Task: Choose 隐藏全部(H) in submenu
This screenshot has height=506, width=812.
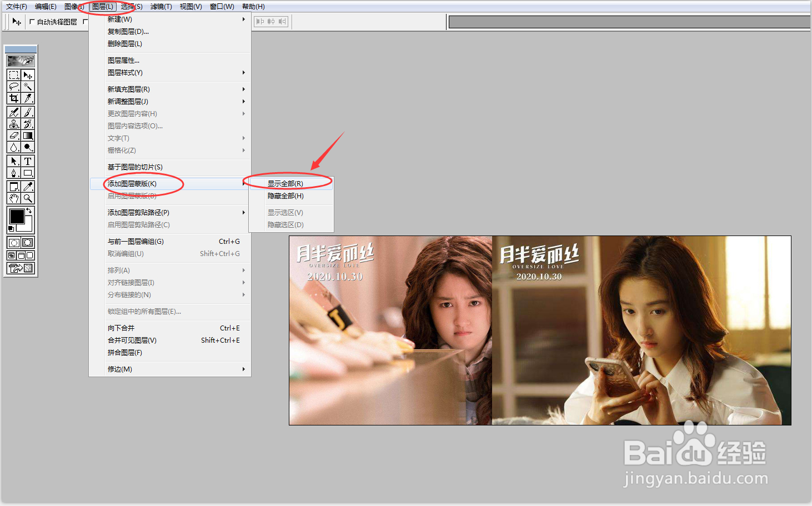Action: [x=292, y=196]
